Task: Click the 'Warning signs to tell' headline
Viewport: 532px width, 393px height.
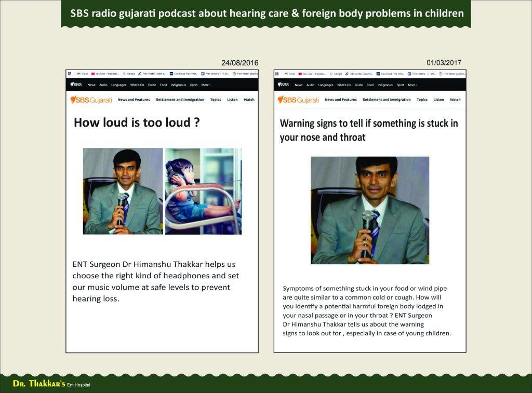Action: point(369,130)
